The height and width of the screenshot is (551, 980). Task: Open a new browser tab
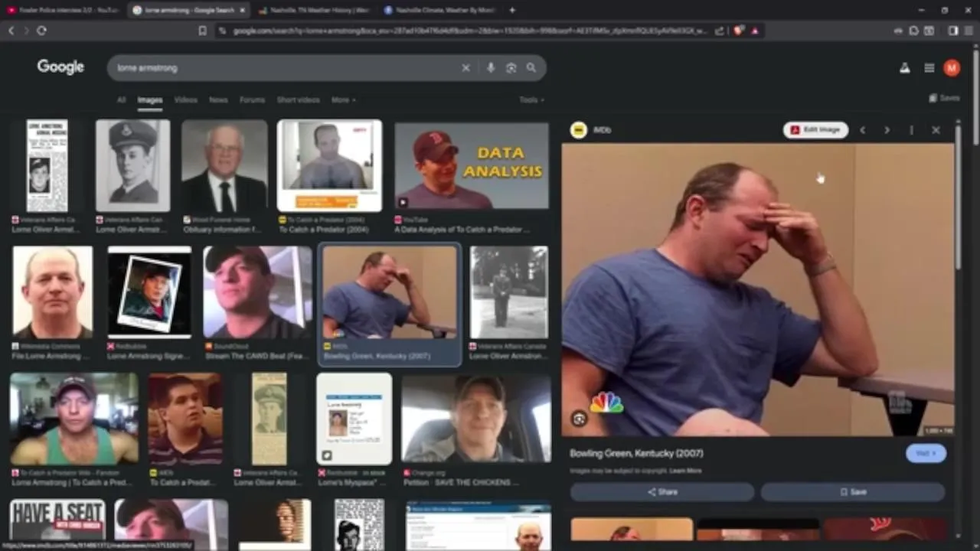coord(511,10)
